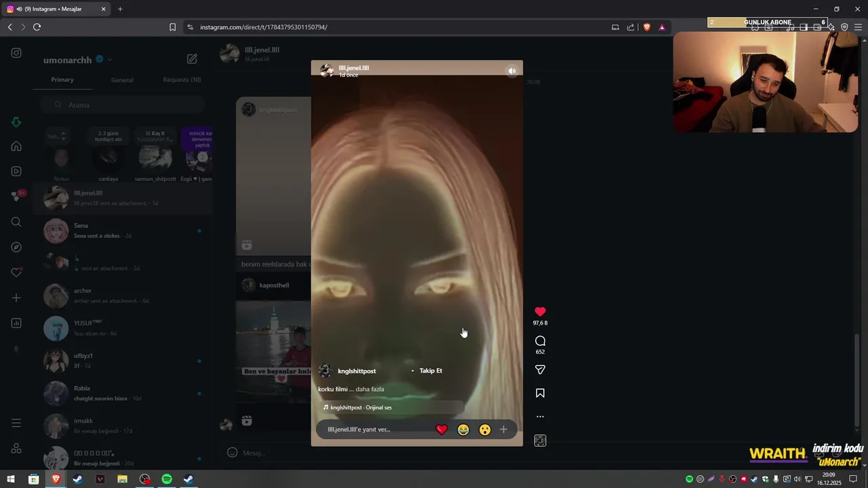Image resolution: width=868 pixels, height=488 pixels.
Task: Open the archer conversation
Action: (122, 296)
